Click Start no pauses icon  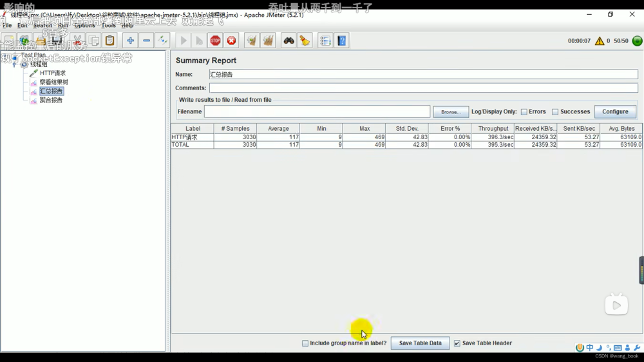[199, 41]
